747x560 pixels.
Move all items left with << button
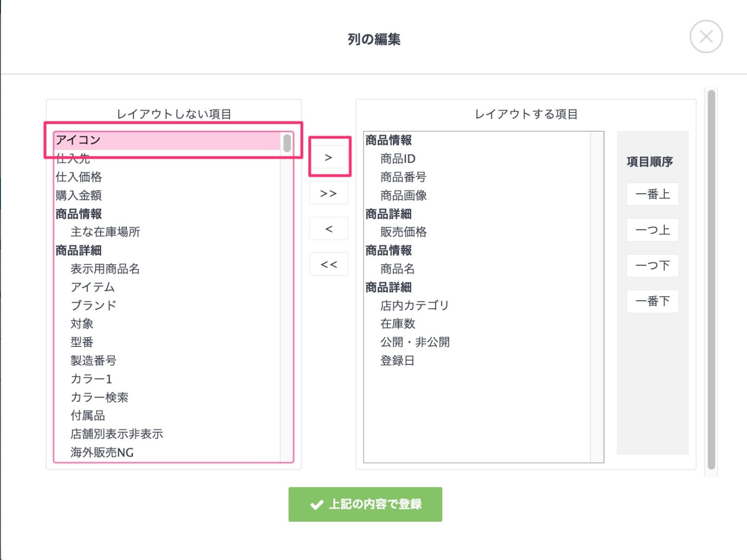pos(329,264)
